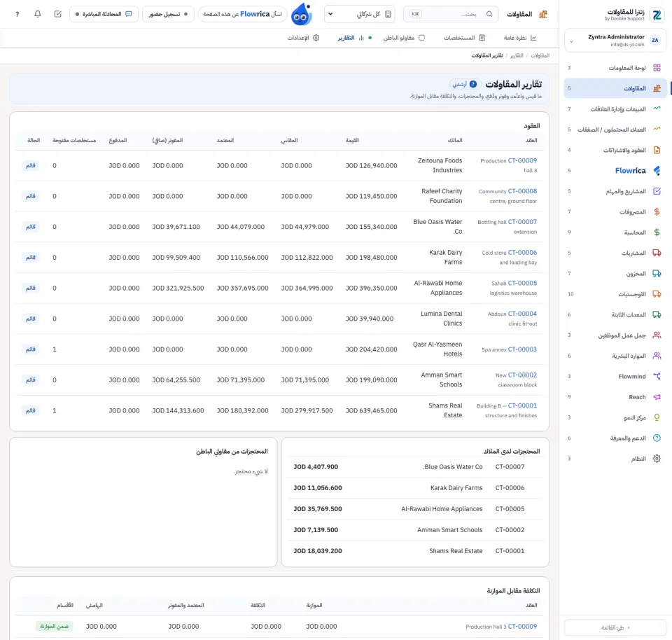Open المشاريع والمهام in the sidebar
This screenshot has height=640, width=672.
click(615, 191)
